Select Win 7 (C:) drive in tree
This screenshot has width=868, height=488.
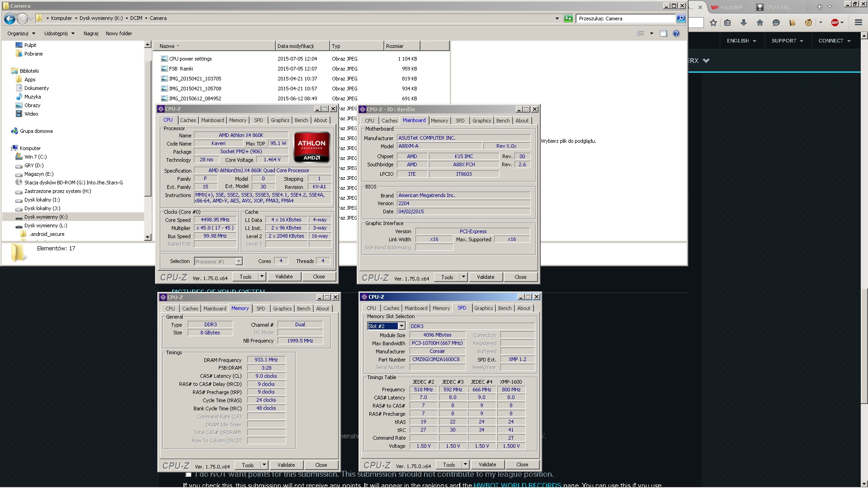coord(35,157)
